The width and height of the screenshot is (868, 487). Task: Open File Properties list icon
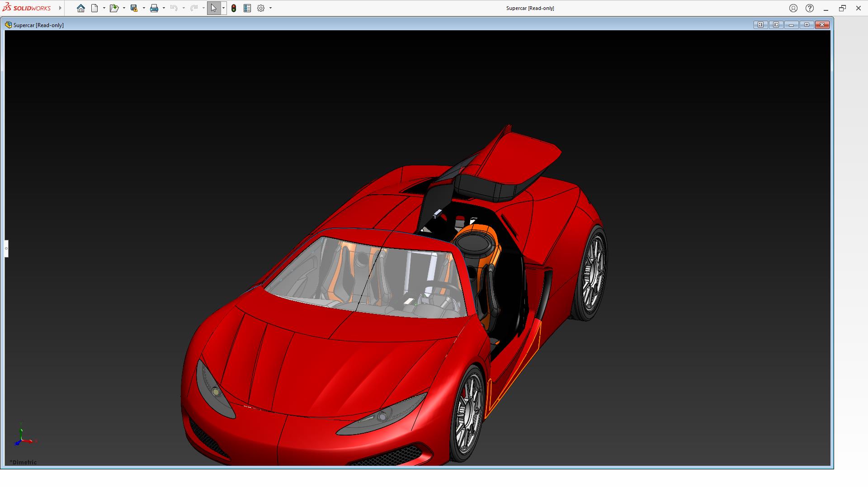[x=247, y=8]
